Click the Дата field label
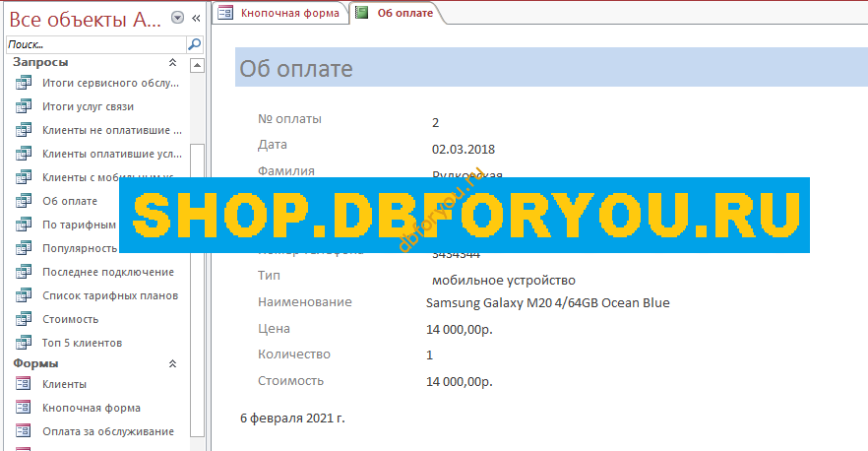This screenshot has width=868, height=451. click(x=272, y=145)
